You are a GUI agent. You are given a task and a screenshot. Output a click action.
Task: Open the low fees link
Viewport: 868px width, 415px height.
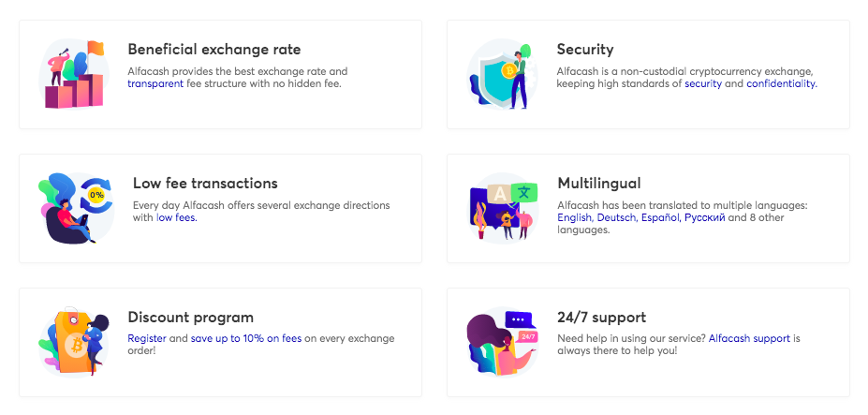(177, 217)
